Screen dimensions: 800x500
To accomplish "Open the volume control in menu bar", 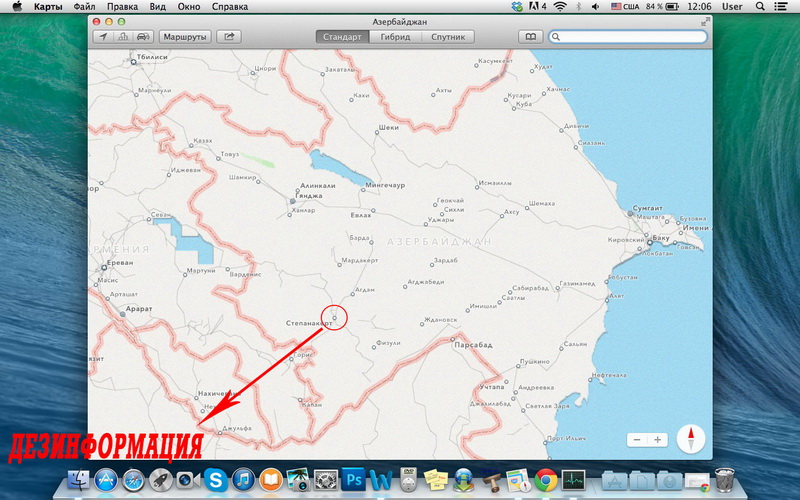I will 595,7.
